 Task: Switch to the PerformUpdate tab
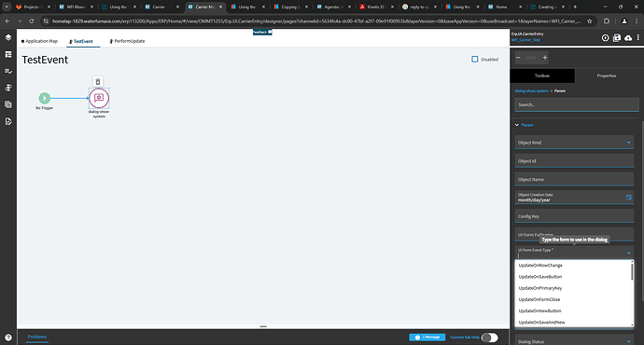click(127, 41)
